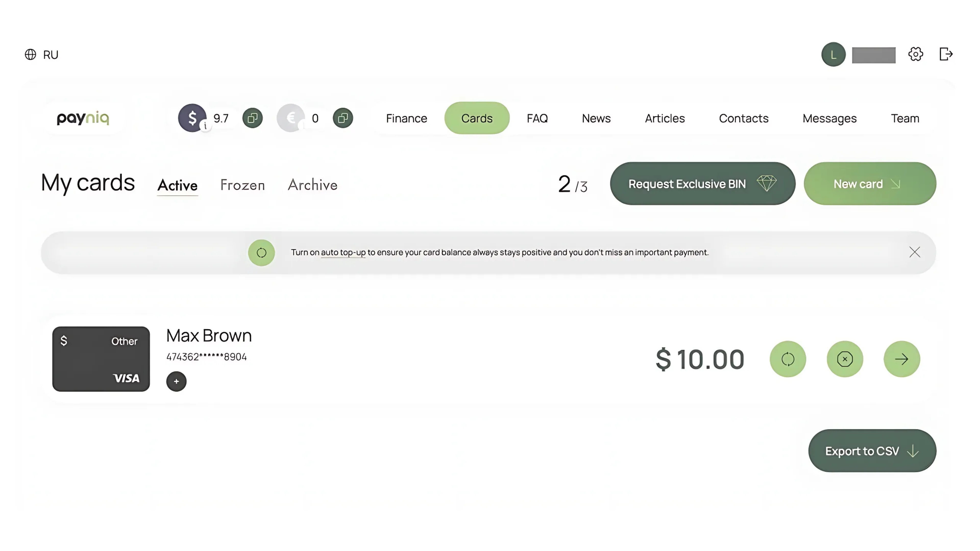Click plus button under card number

(176, 381)
